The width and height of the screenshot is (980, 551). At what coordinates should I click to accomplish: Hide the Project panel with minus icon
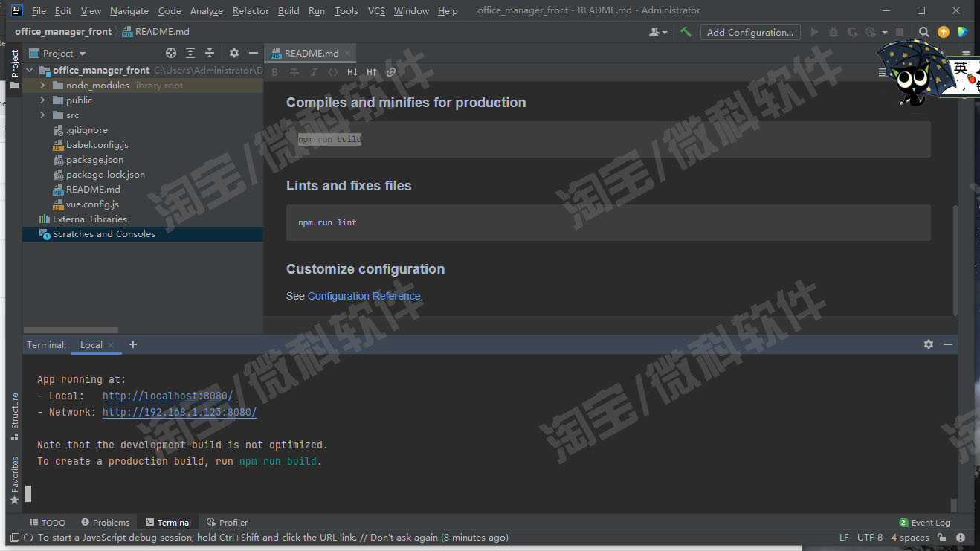click(x=253, y=53)
